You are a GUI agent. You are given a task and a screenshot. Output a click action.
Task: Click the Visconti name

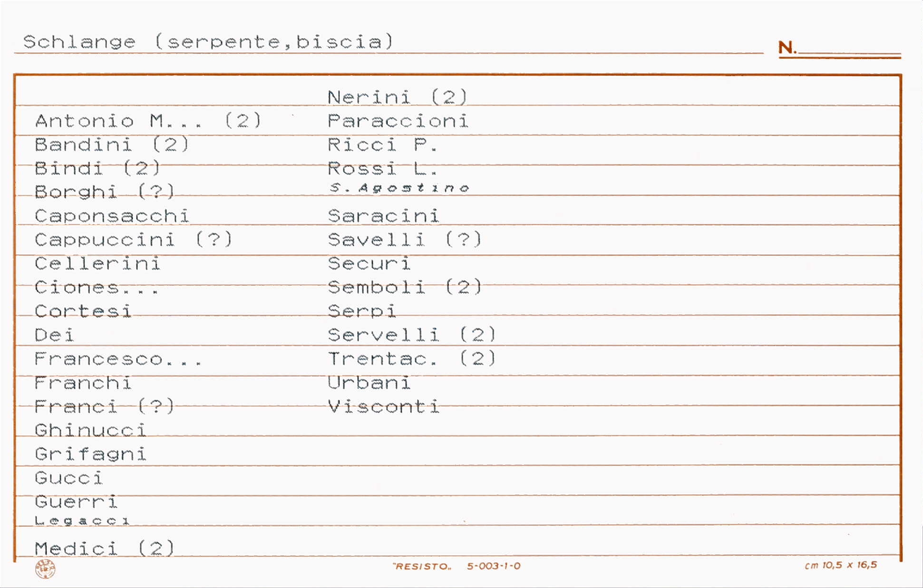383,406
